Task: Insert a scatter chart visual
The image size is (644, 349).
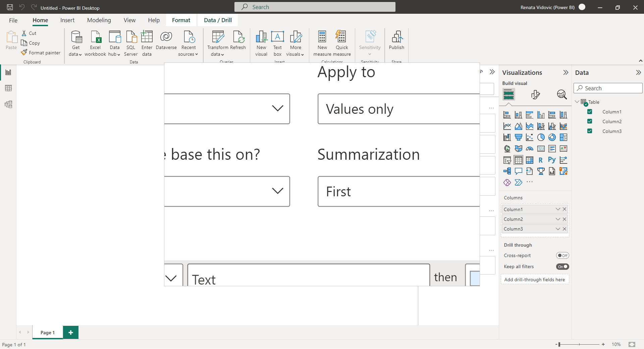Action: (x=530, y=137)
